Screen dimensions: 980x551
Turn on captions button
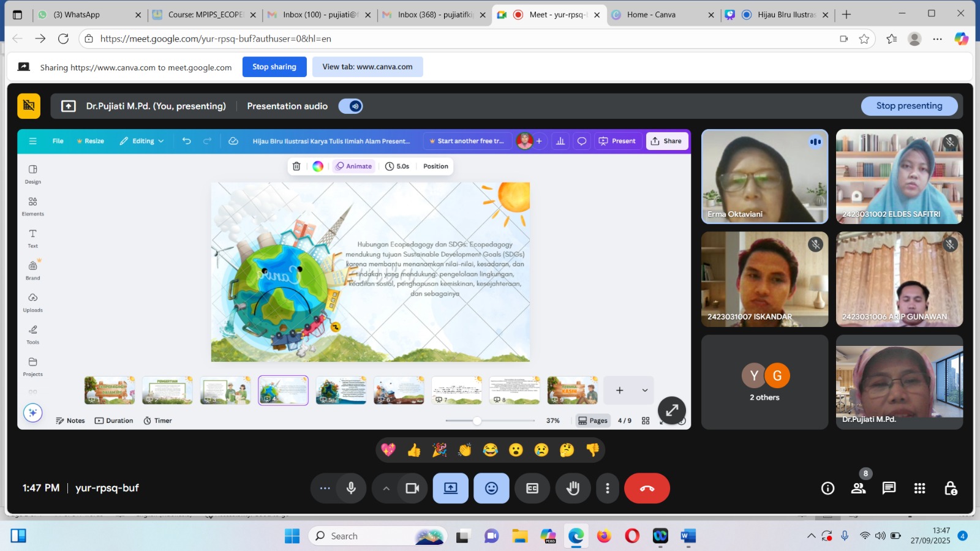[x=532, y=488]
